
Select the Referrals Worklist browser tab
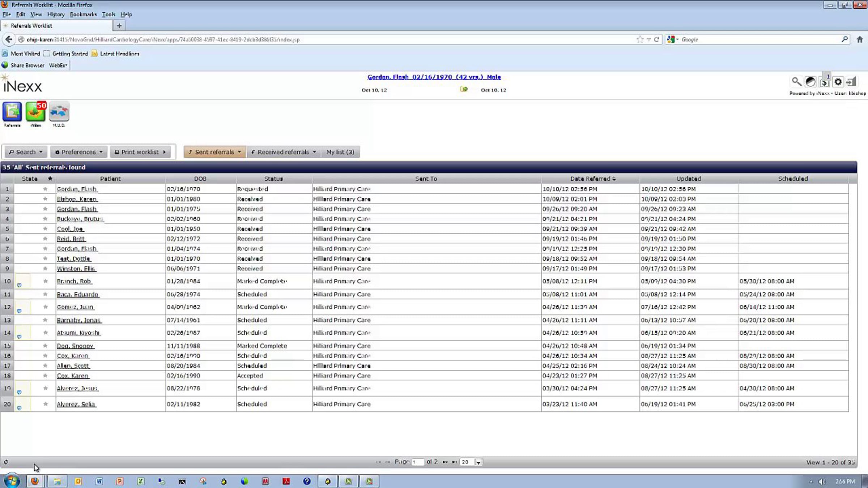57,26
